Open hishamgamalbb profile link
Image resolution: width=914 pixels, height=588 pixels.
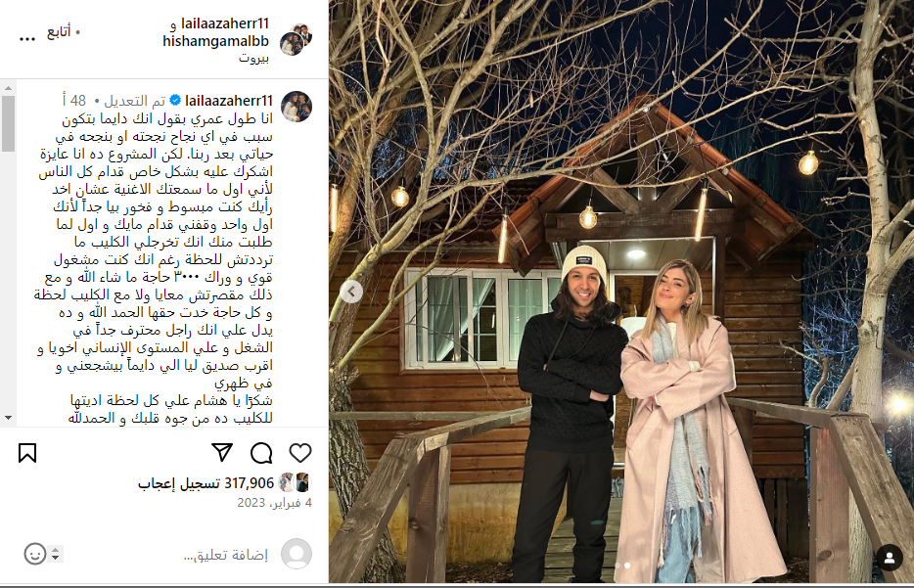click(215, 41)
